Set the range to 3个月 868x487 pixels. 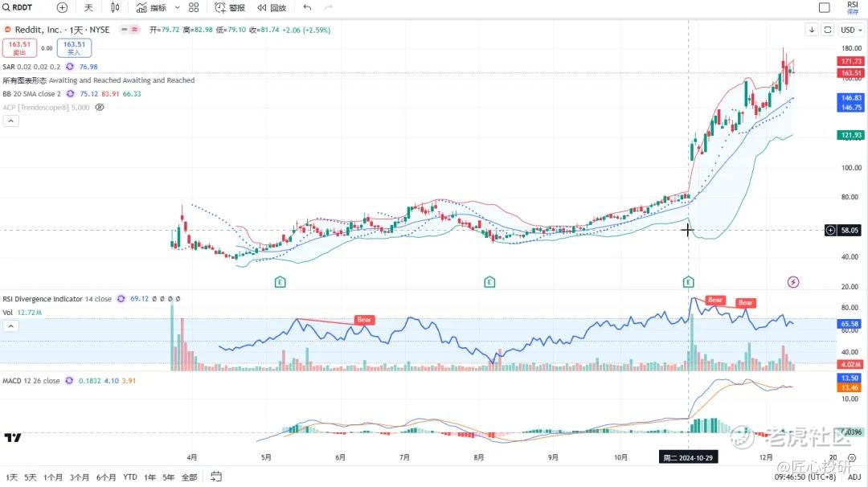[80, 477]
